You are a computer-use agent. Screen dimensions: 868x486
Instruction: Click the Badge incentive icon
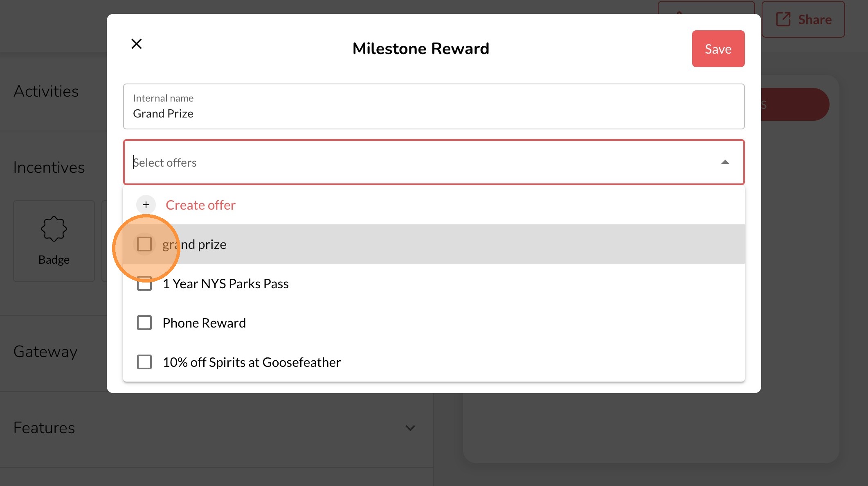coord(54,229)
